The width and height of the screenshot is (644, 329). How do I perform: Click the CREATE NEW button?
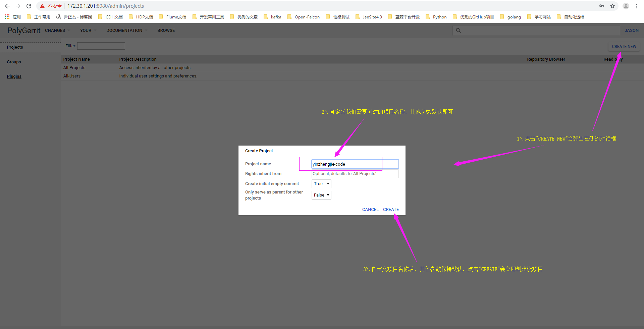click(624, 47)
